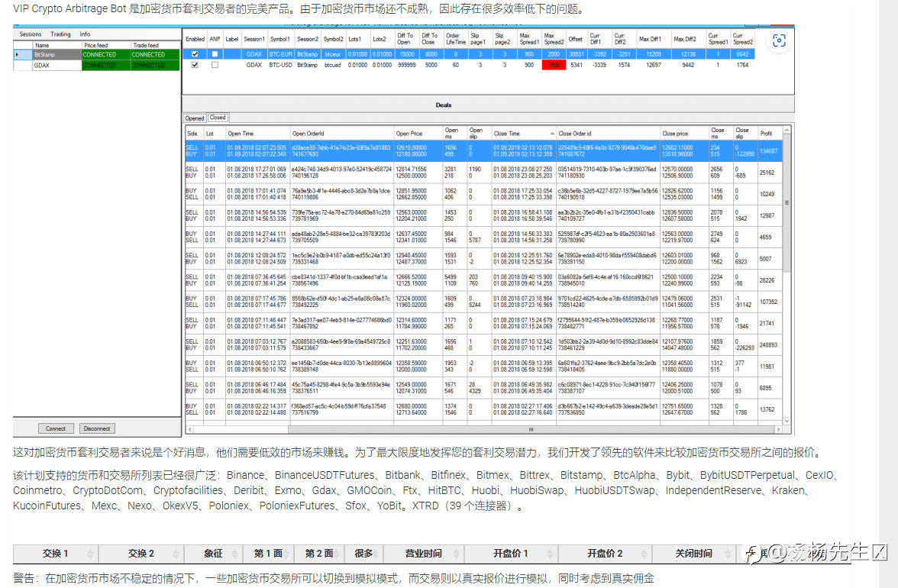Click the Profit 248893 cell

click(x=768, y=345)
